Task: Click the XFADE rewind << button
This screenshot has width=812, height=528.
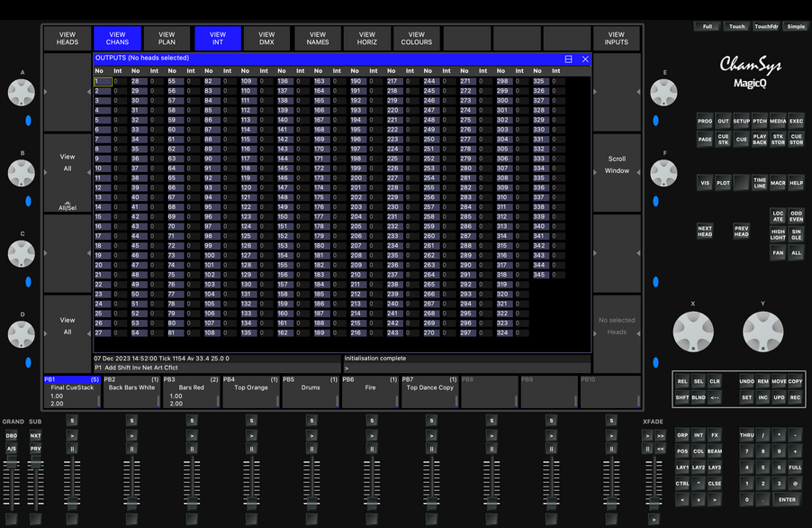Action: (660, 449)
